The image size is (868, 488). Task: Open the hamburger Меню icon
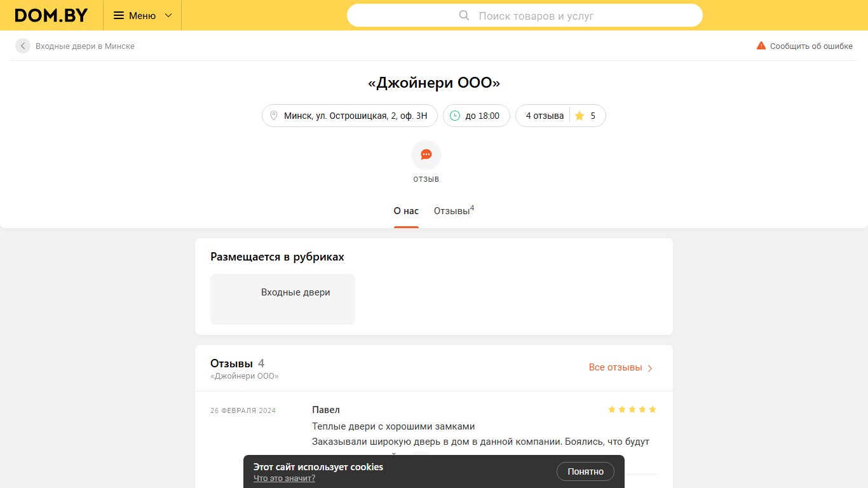click(119, 15)
